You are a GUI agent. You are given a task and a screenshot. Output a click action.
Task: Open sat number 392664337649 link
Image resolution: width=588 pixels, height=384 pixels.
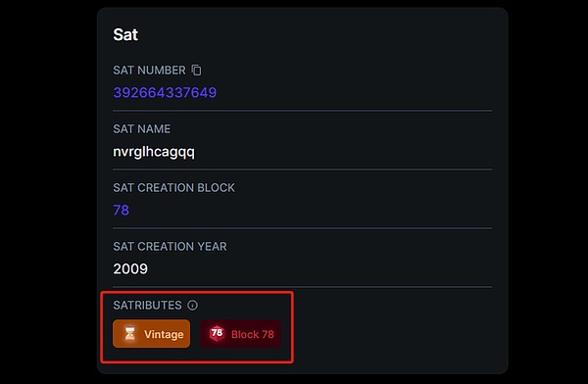coord(165,93)
